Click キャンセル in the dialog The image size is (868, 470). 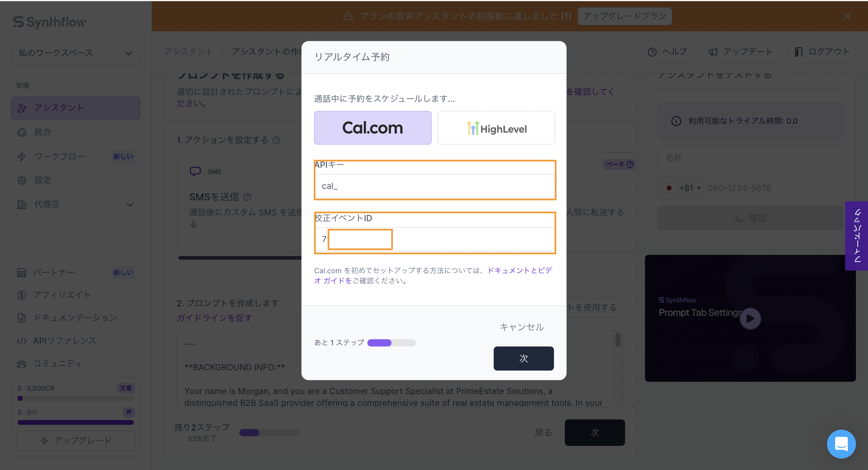pos(521,327)
